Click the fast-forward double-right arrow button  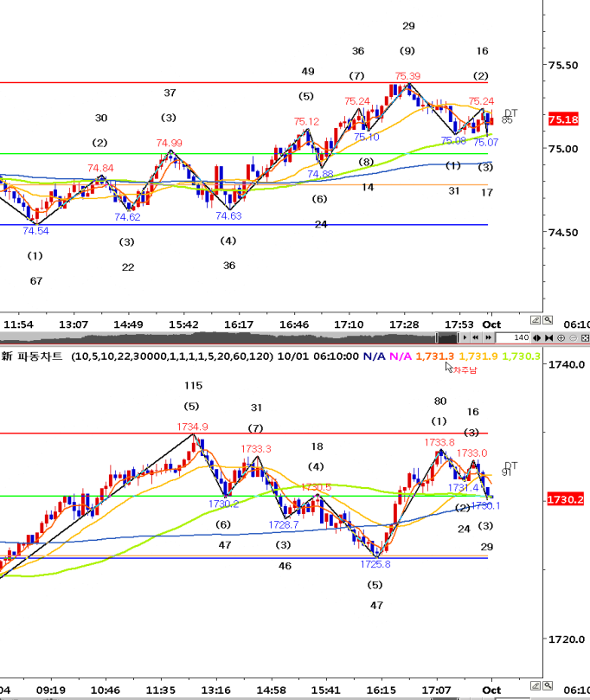pyautogui.click(x=489, y=337)
